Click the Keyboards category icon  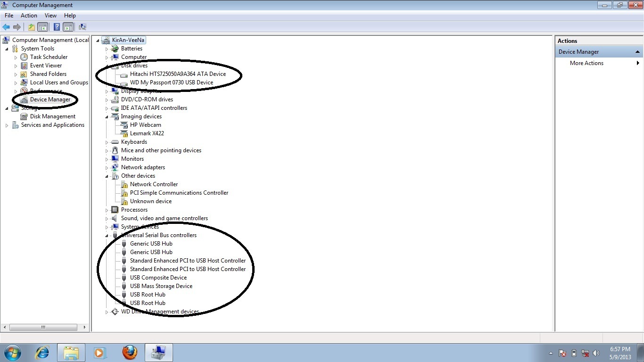[115, 142]
